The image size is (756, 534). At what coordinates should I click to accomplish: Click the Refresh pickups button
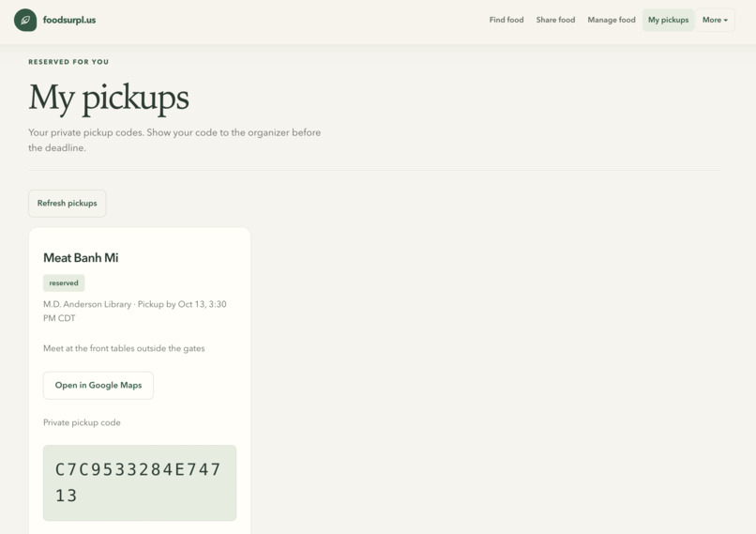pos(67,203)
